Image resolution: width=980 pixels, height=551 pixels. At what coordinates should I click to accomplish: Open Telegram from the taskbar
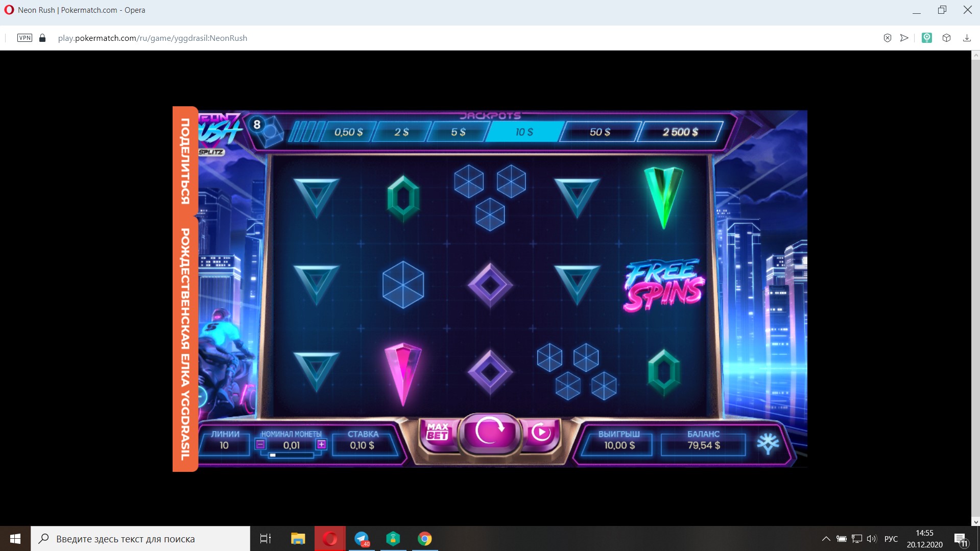click(362, 539)
